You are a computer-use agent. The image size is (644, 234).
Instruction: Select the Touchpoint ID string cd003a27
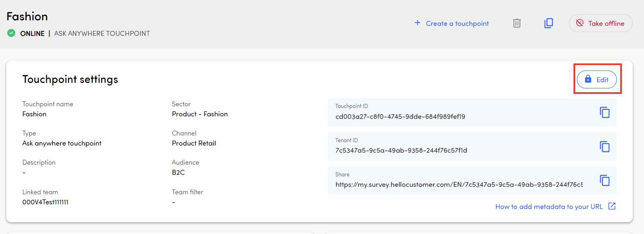400,117
